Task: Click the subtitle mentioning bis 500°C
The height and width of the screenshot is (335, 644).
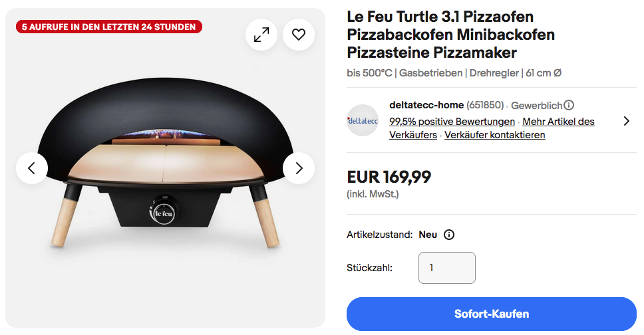Action: click(x=454, y=73)
